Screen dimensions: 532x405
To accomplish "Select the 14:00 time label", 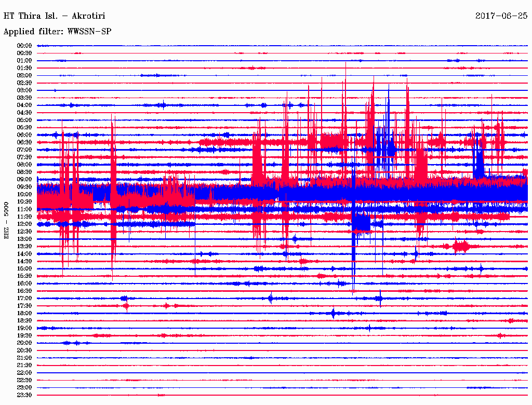I will [x=24, y=254].
